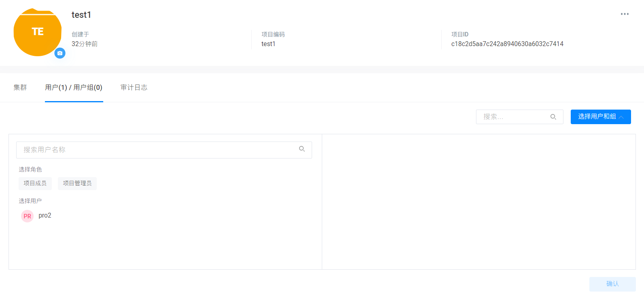The image size is (644, 296).
Task: Open the three-dot more options menu
Action: pos(625,14)
